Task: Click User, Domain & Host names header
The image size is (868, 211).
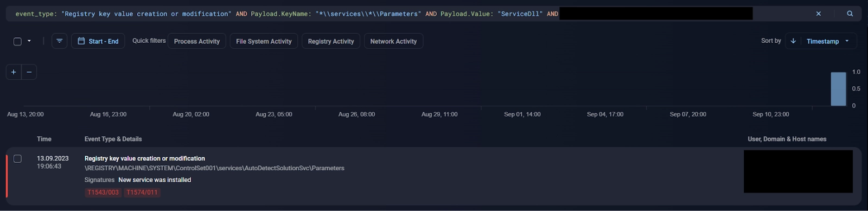Action: [787, 139]
